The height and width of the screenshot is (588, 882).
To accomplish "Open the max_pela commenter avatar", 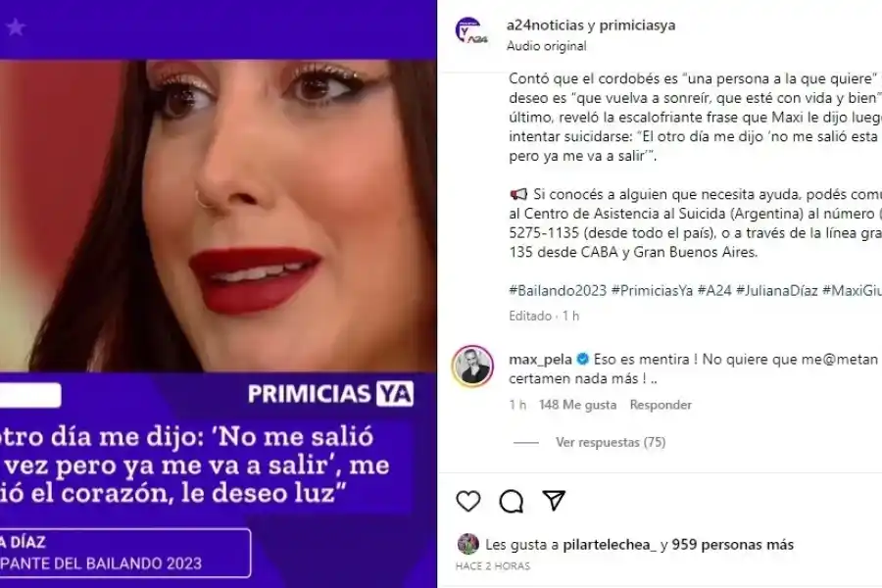I will pos(472,367).
